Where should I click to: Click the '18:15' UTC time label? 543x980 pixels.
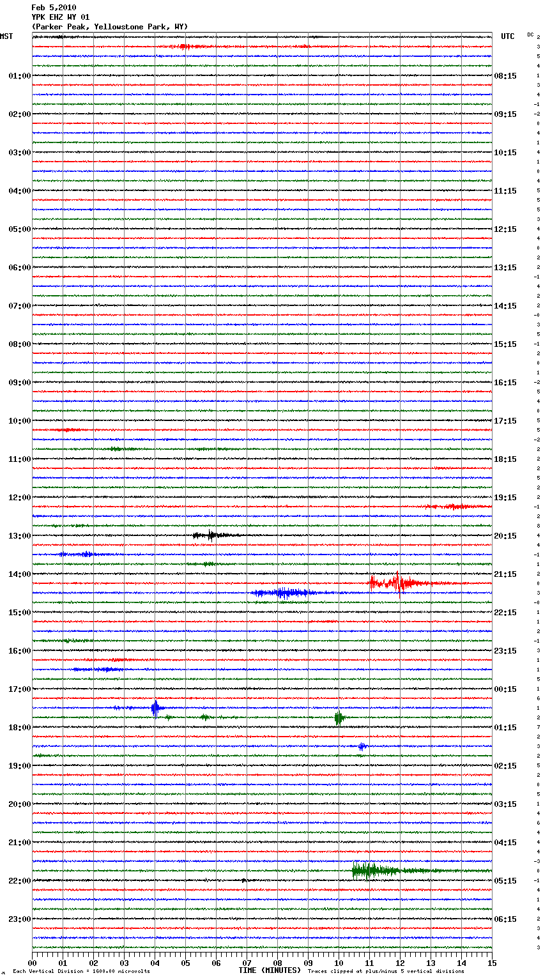point(505,459)
